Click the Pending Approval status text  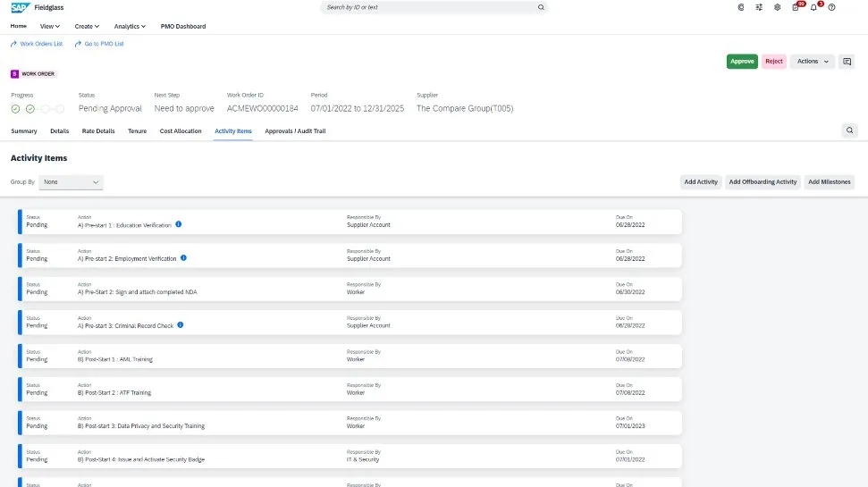pyautogui.click(x=110, y=108)
